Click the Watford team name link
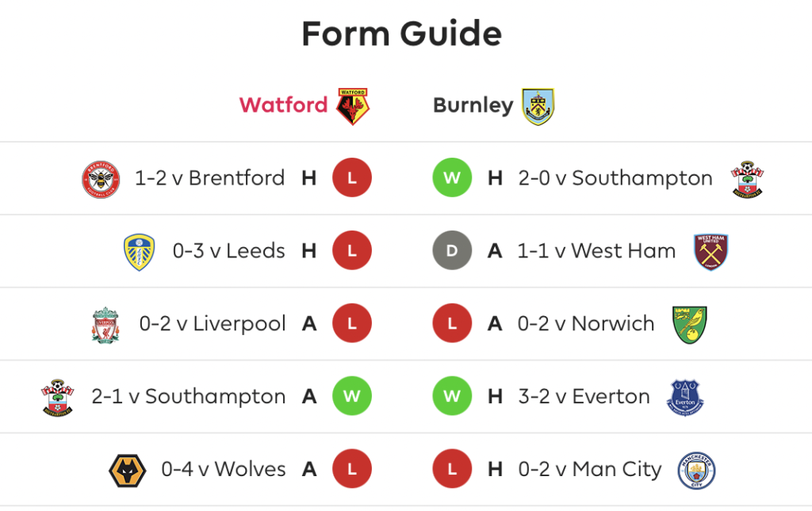The image size is (812, 511). click(x=283, y=105)
